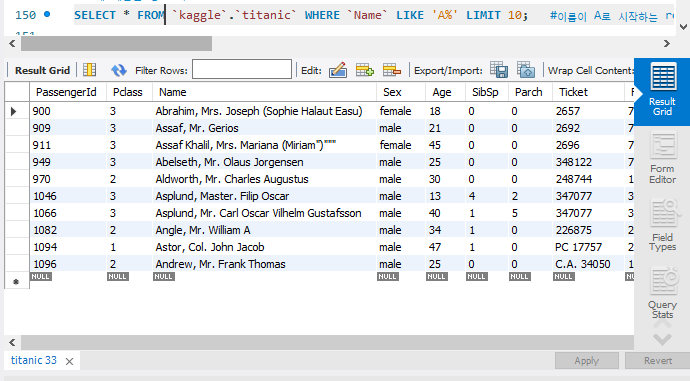Select the titanic 33 result tab
Image resolution: width=690 pixels, height=381 pixels.
point(34,360)
